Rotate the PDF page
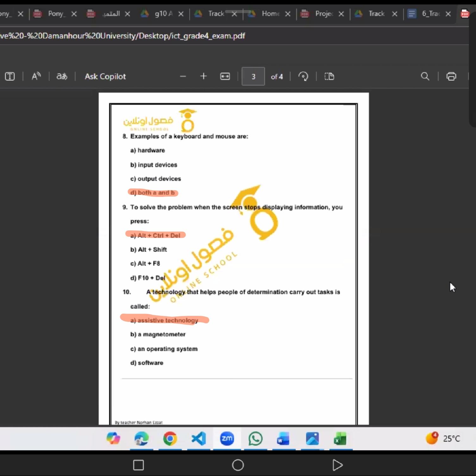Image resolution: width=476 pixels, height=476 pixels. pos(303,76)
